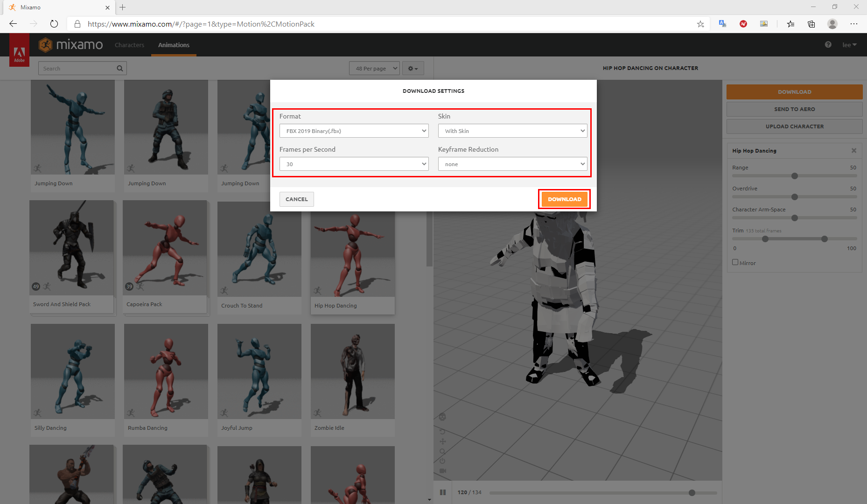Click the pan move icon in viewport
This screenshot has height=504, width=867.
pos(443,441)
